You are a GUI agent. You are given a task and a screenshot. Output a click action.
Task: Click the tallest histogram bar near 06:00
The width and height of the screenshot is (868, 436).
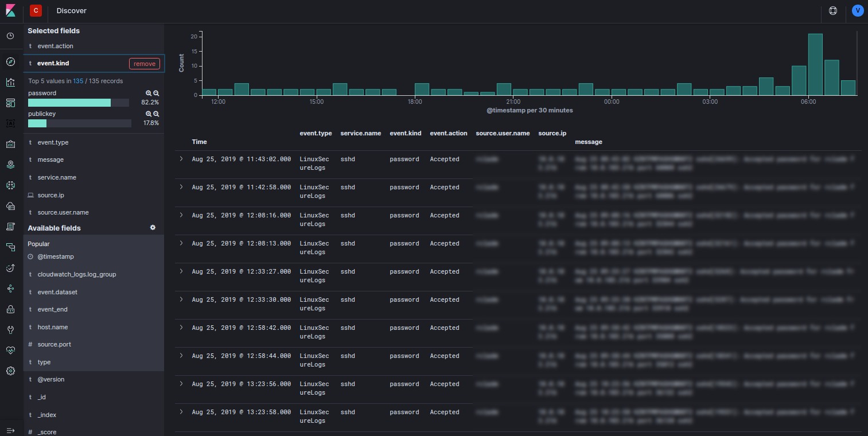click(815, 64)
